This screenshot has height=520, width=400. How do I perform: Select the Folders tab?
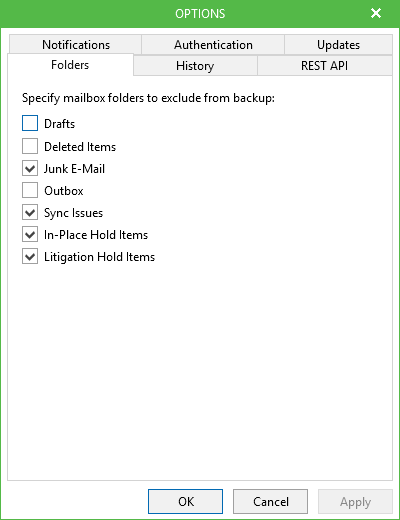pyautogui.click(x=70, y=65)
